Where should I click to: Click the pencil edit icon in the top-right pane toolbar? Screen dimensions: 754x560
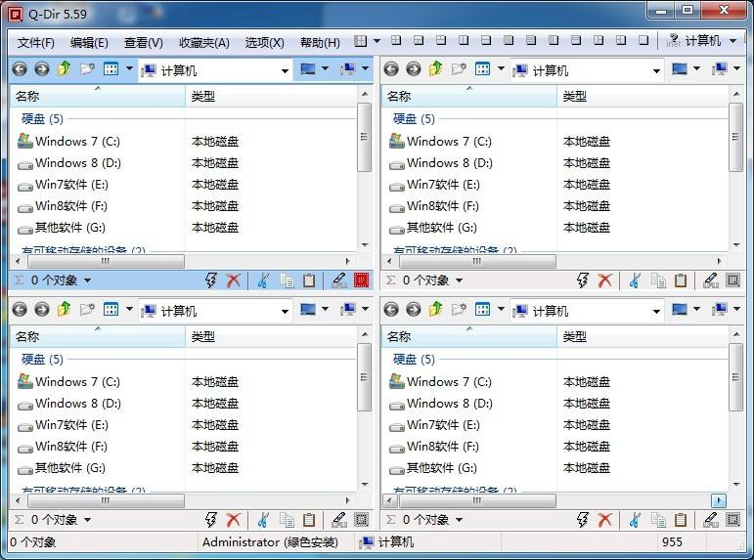[710, 280]
